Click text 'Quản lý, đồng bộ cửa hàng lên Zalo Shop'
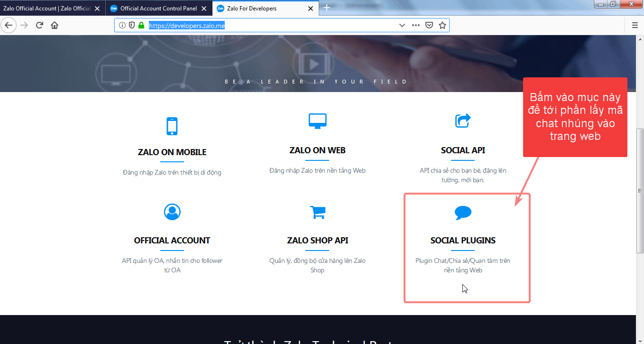 click(317, 266)
